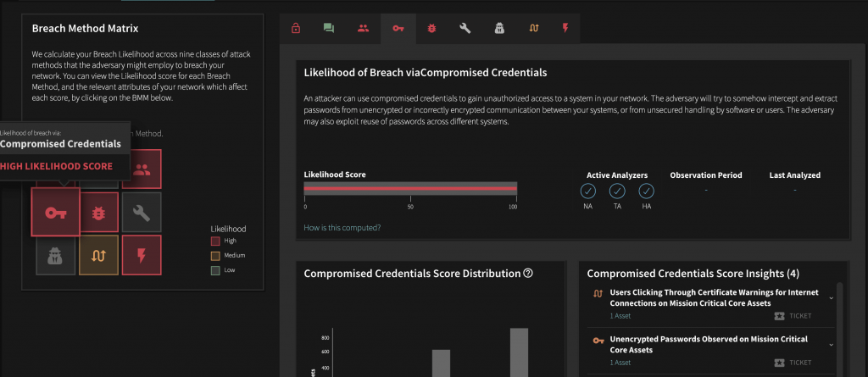Click the red Likelihood Score bar
The image size is (868, 377).
coord(410,188)
